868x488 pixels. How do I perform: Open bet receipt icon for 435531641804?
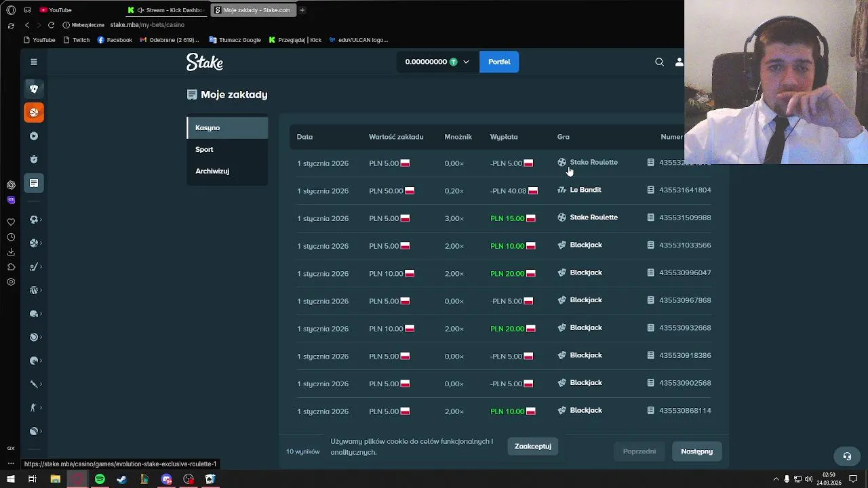point(651,190)
